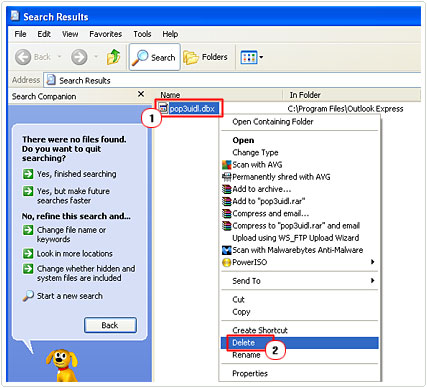
Task: Sort results by In Folder column
Action: pos(351,95)
